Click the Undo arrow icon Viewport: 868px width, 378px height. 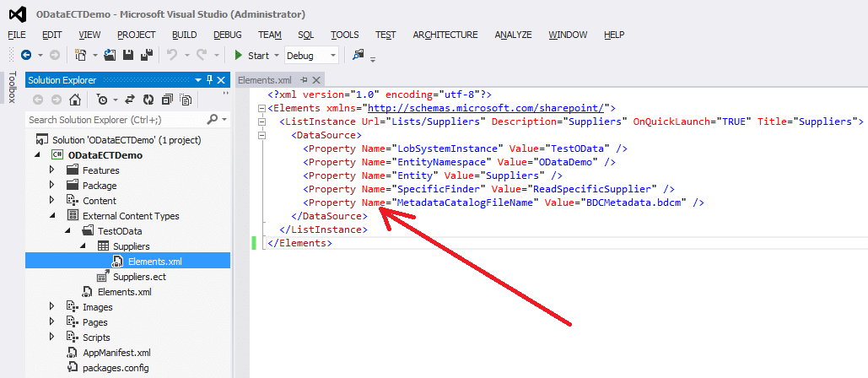[x=172, y=55]
